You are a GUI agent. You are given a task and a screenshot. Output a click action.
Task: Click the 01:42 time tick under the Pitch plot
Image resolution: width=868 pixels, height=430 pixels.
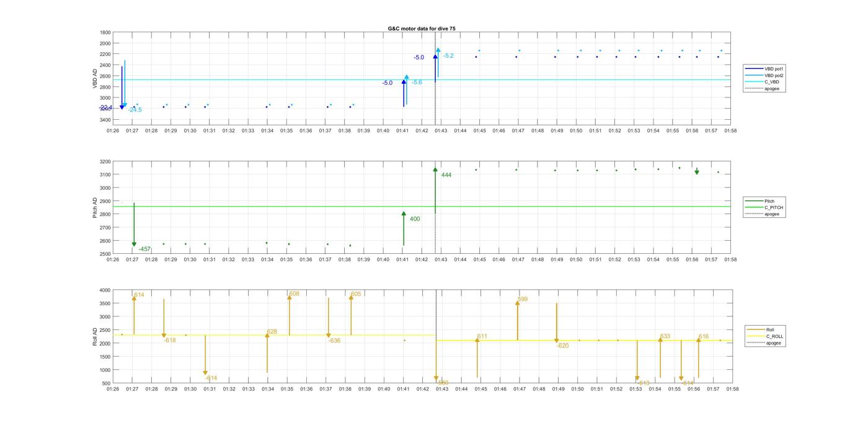tap(422, 260)
